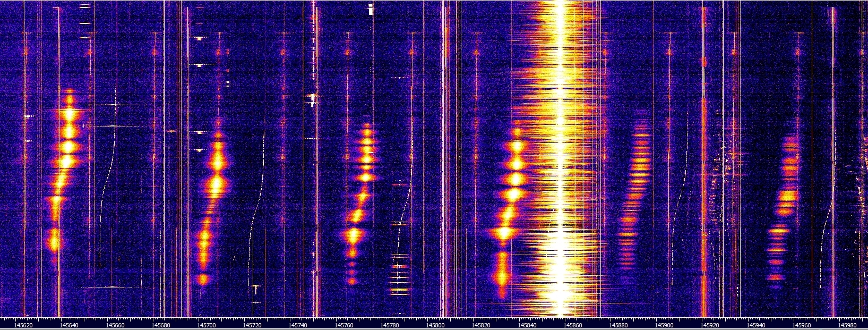This screenshot has height=330, width=868.
Task: Click the 145620 frequency label on axis
Action: [x=22, y=324]
